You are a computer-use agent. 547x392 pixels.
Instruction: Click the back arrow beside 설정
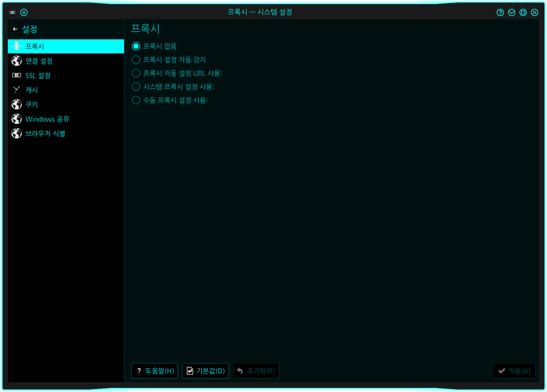[15, 29]
